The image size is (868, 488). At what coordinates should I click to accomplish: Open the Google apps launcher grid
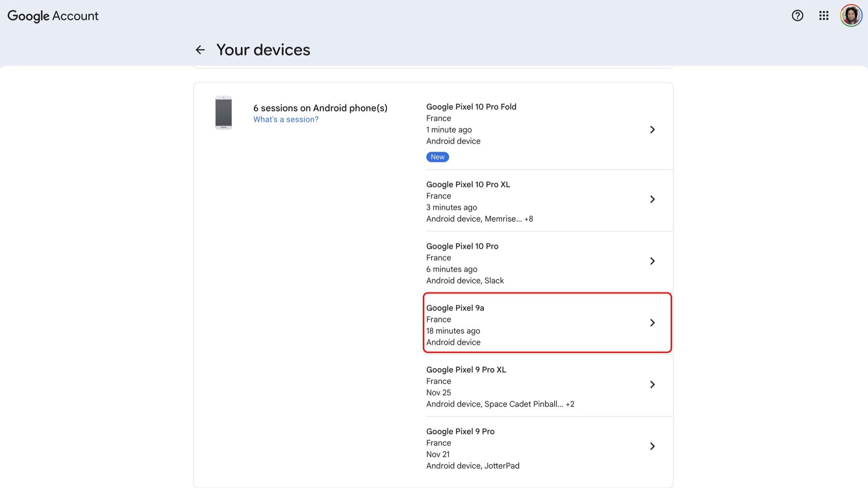click(x=823, y=16)
